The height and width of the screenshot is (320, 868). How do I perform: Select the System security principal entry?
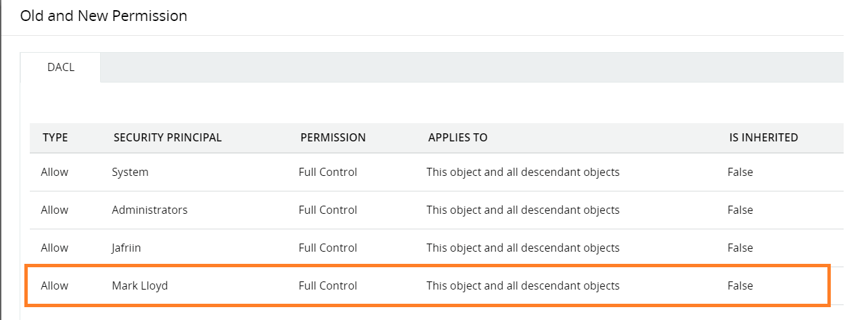pyautogui.click(x=130, y=172)
